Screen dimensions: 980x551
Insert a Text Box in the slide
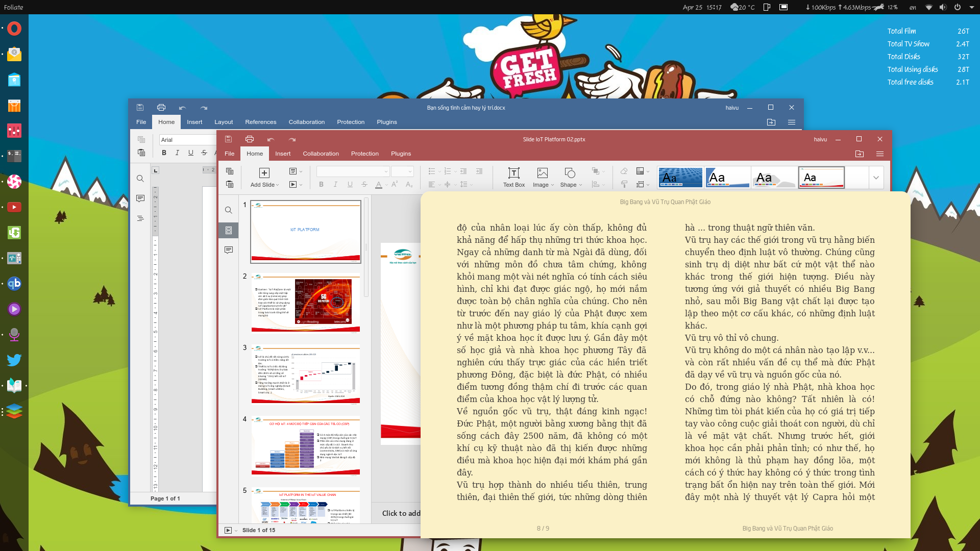(x=514, y=178)
